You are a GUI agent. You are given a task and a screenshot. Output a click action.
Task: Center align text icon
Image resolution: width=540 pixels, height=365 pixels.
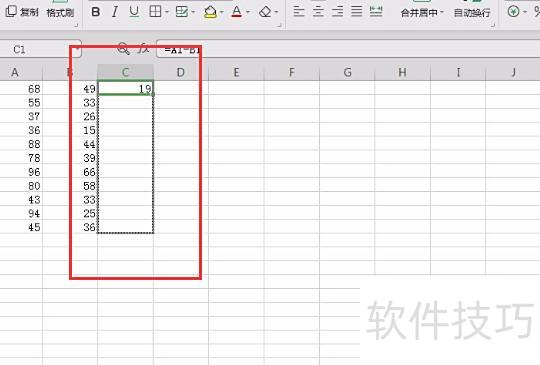point(318,12)
